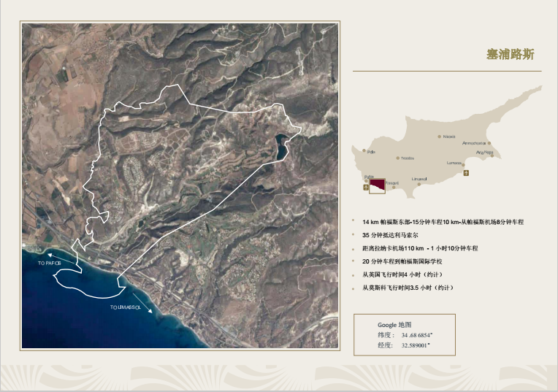The image size is (558, 392).
Task: Click the 塞浦路斯 page title
Action: (510, 55)
